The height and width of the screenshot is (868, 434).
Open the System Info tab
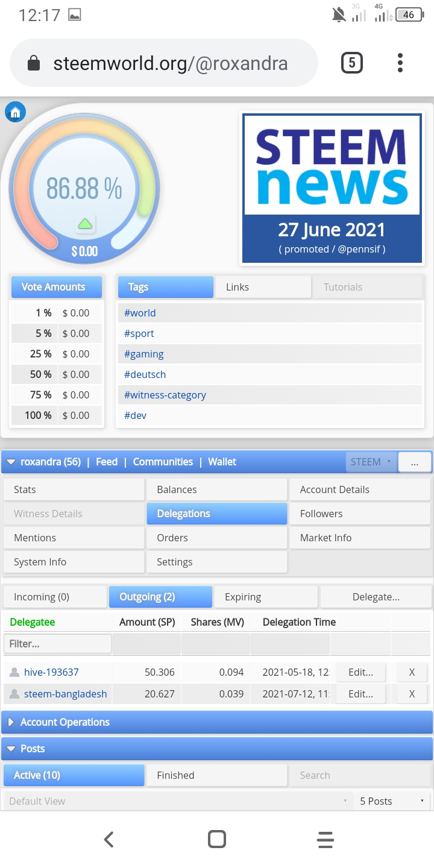(74, 562)
